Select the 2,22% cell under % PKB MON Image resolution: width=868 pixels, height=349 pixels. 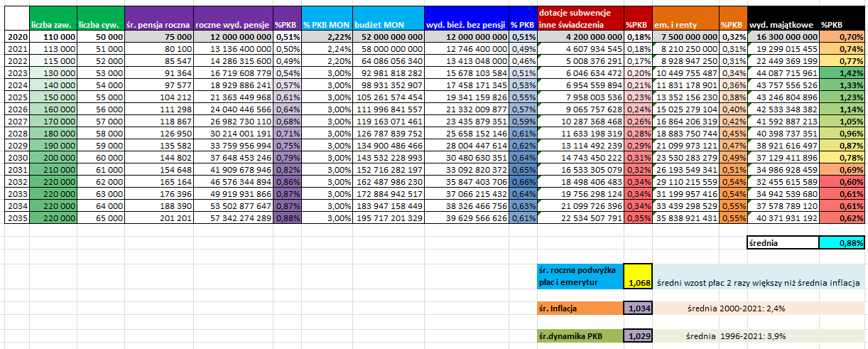(326, 37)
